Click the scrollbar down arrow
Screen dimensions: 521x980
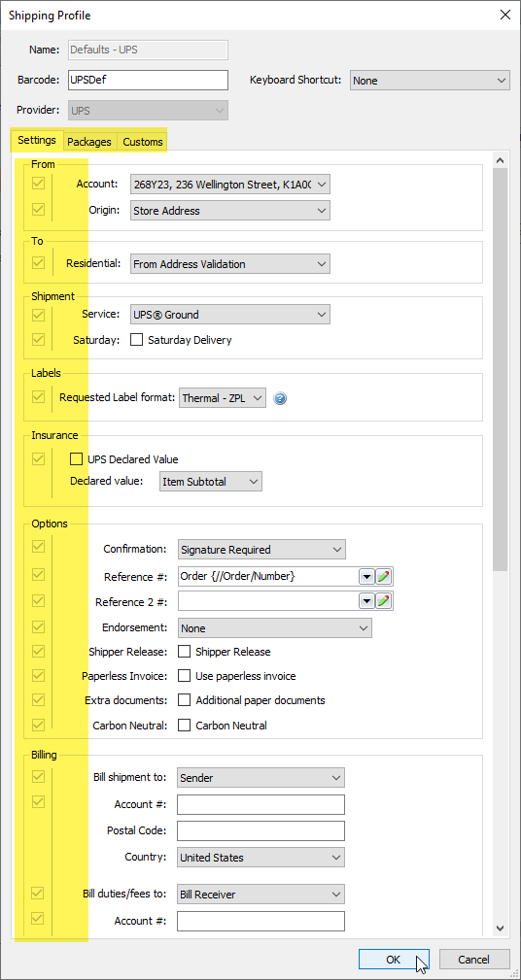(500, 928)
